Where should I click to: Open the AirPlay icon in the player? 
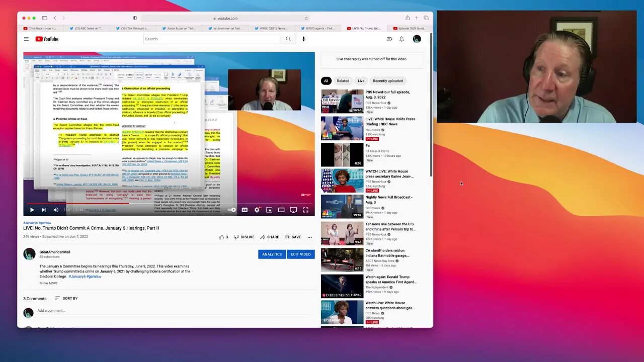pos(293,210)
